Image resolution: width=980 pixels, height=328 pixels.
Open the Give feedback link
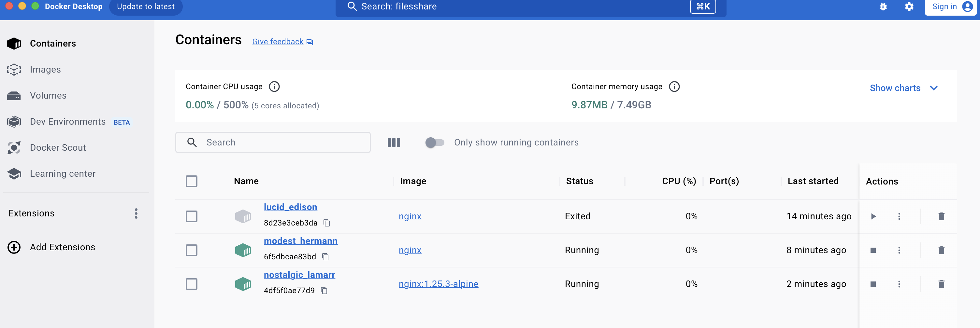click(x=282, y=41)
